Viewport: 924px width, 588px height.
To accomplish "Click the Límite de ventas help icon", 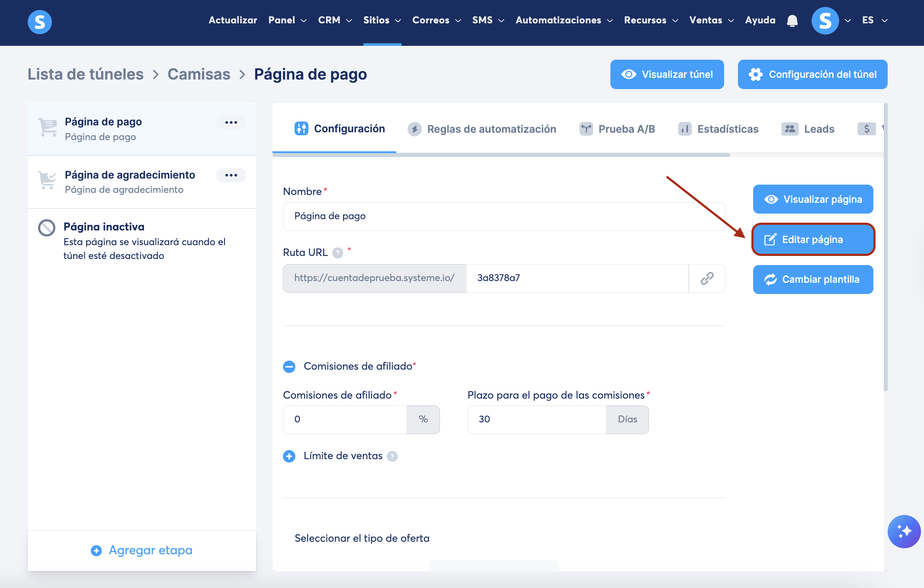I will point(392,456).
